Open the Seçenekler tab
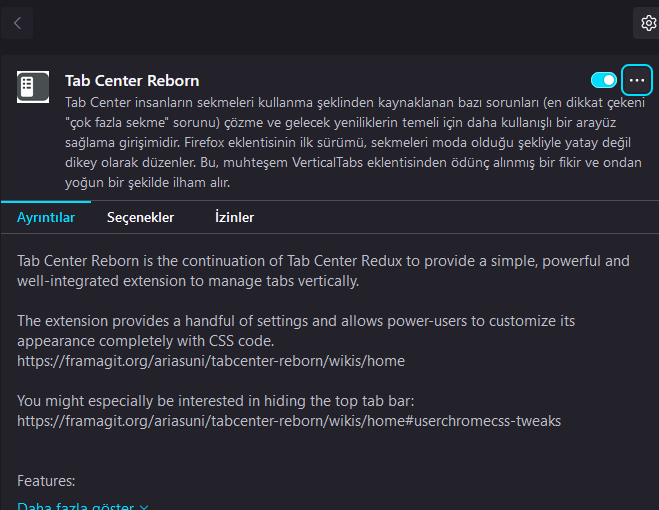This screenshot has width=659, height=510. pyautogui.click(x=141, y=217)
